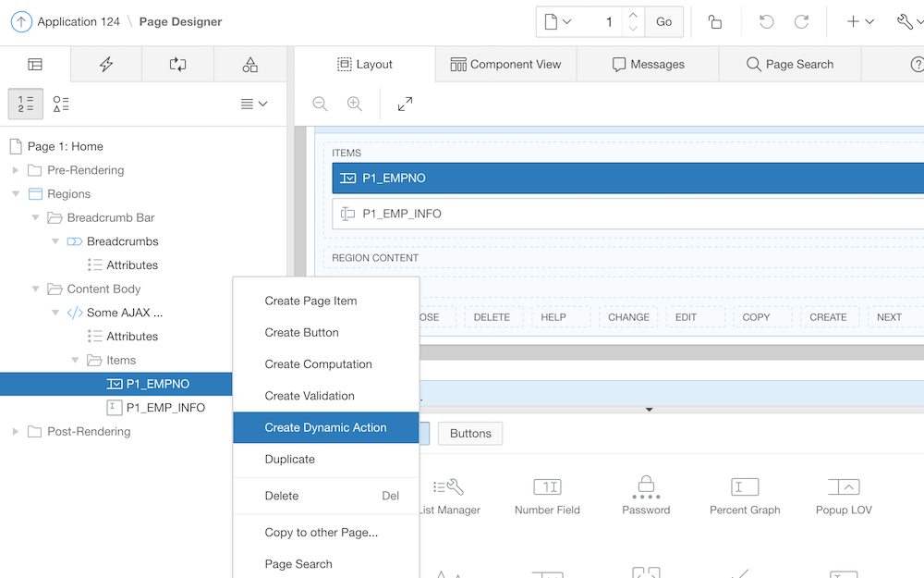Click the zoom out magnifier icon

pos(320,105)
